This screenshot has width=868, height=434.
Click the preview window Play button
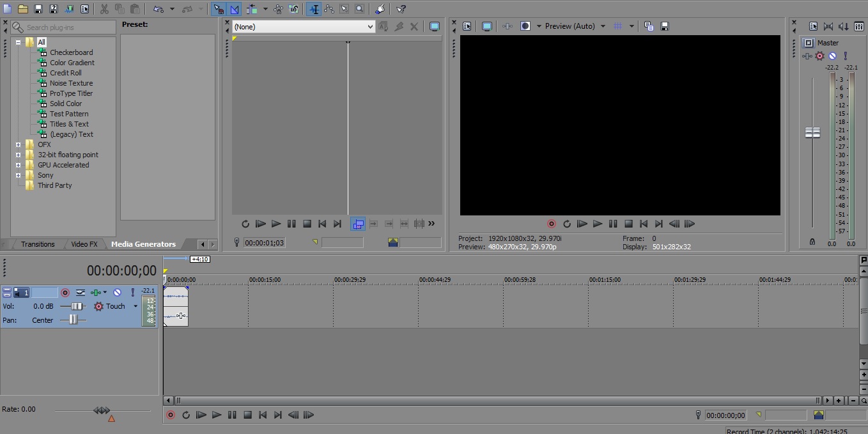pyautogui.click(x=598, y=224)
